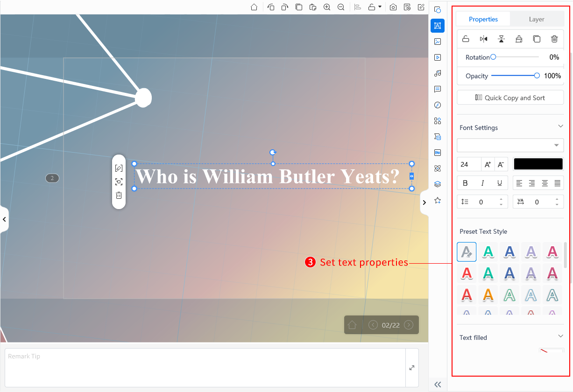
Task: Click the trash icon in Properties panel
Action: pyautogui.click(x=554, y=39)
